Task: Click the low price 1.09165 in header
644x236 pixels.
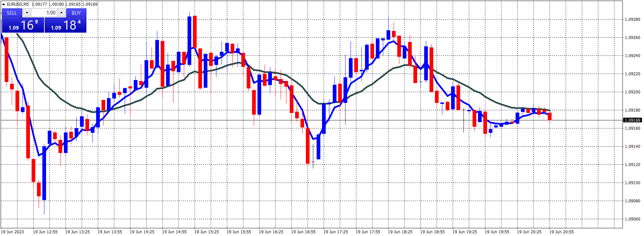Action: tap(73, 4)
